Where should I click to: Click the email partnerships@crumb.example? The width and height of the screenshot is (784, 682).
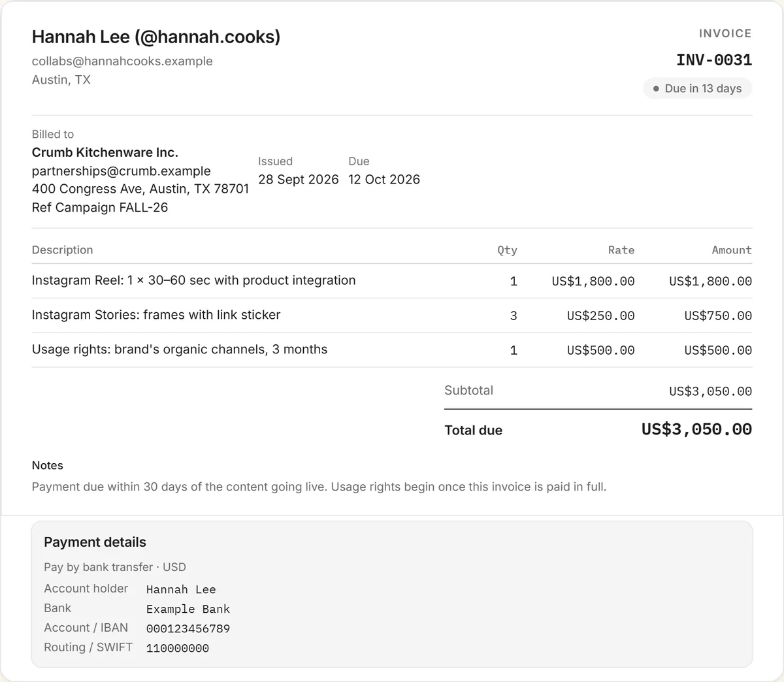point(122,171)
